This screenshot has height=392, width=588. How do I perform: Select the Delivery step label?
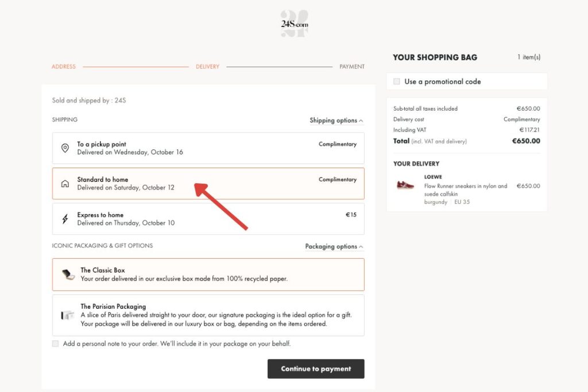207,67
